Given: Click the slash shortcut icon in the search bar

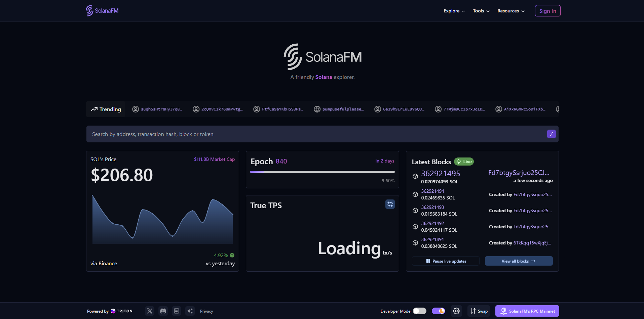Looking at the screenshot, I should (551, 134).
